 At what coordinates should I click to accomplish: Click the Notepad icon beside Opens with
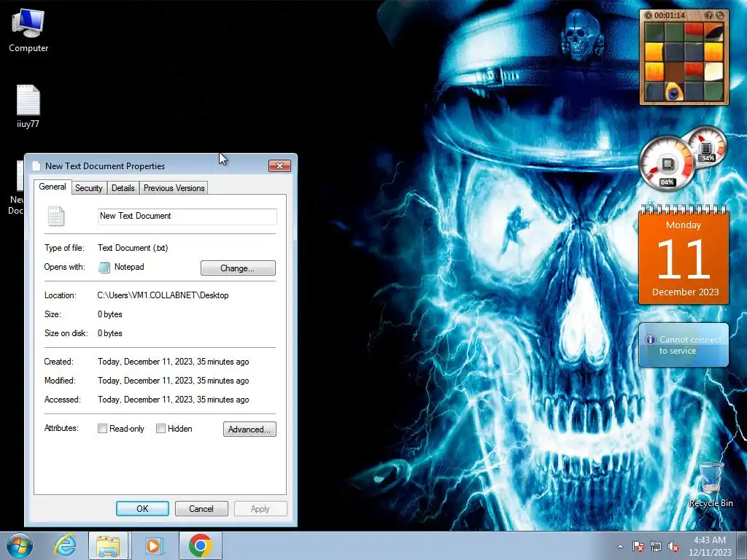coord(104,267)
